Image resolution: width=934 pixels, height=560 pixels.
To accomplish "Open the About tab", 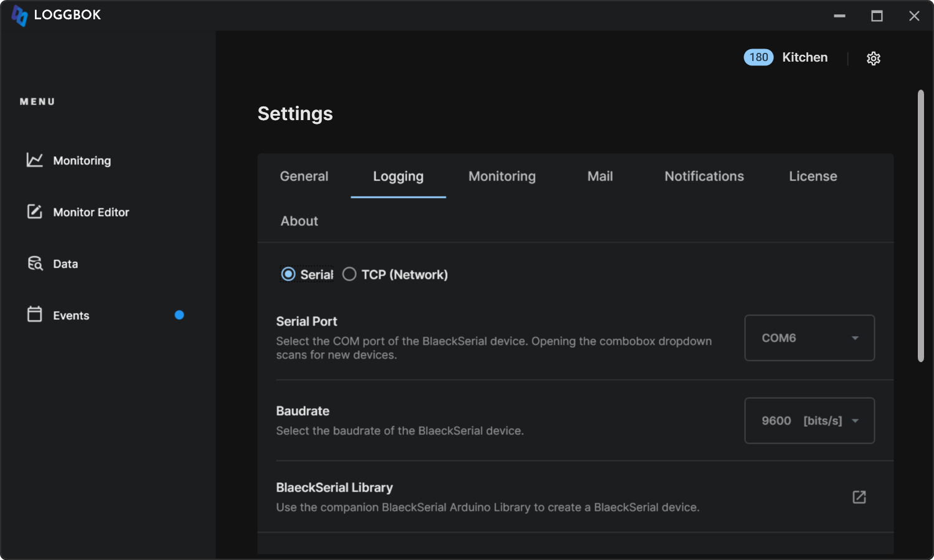I will pos(299,221).
